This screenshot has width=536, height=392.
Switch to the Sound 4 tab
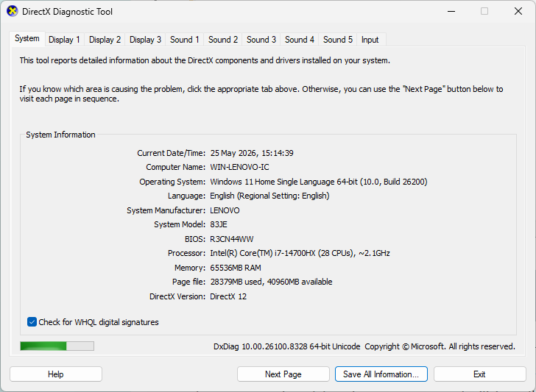(x=300, y=40)
